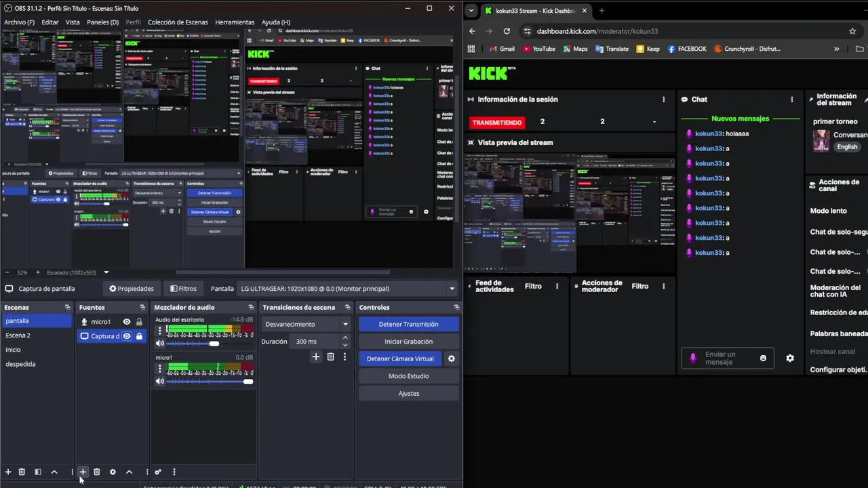This screenshot has width=868, height=488.
Task: Hide micro1 source via eye icon
Action: click(x=127, y=322)
